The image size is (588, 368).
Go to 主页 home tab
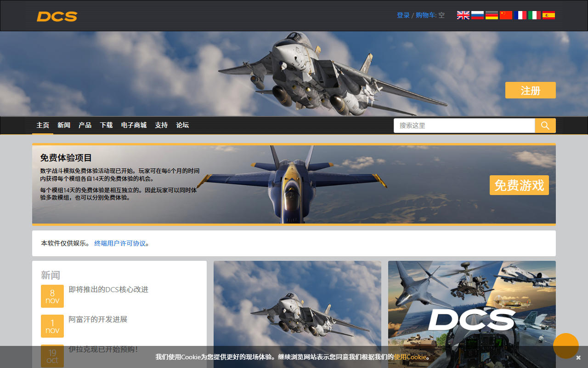pyautogui.click(x=43, y=125)
